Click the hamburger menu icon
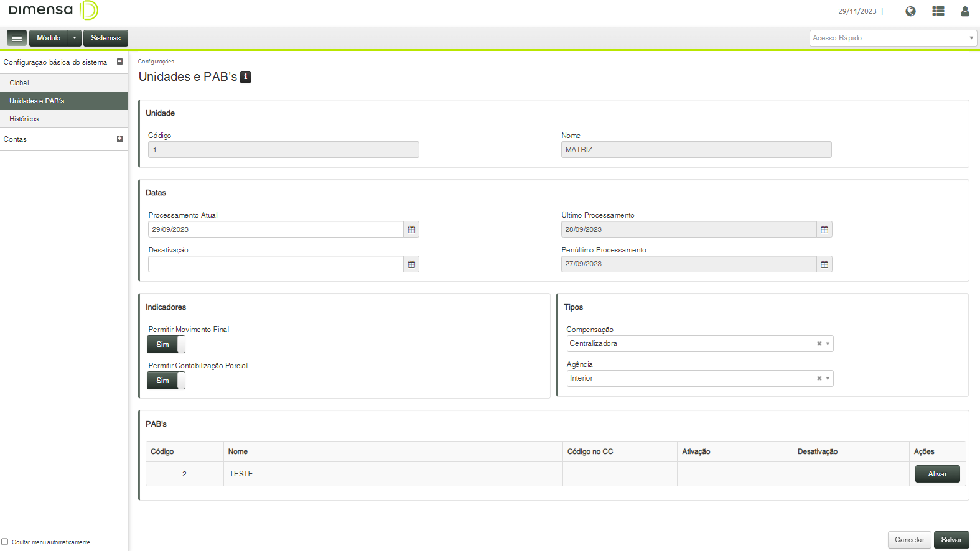980x551 pixels. point(17,38)
